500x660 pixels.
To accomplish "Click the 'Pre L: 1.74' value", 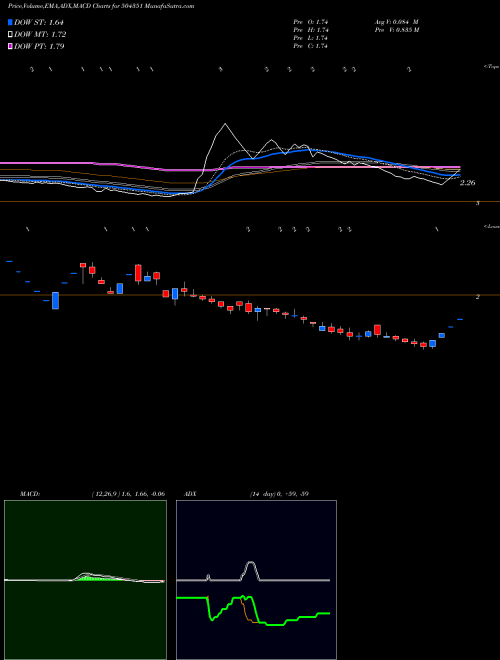I will [311, 38].
